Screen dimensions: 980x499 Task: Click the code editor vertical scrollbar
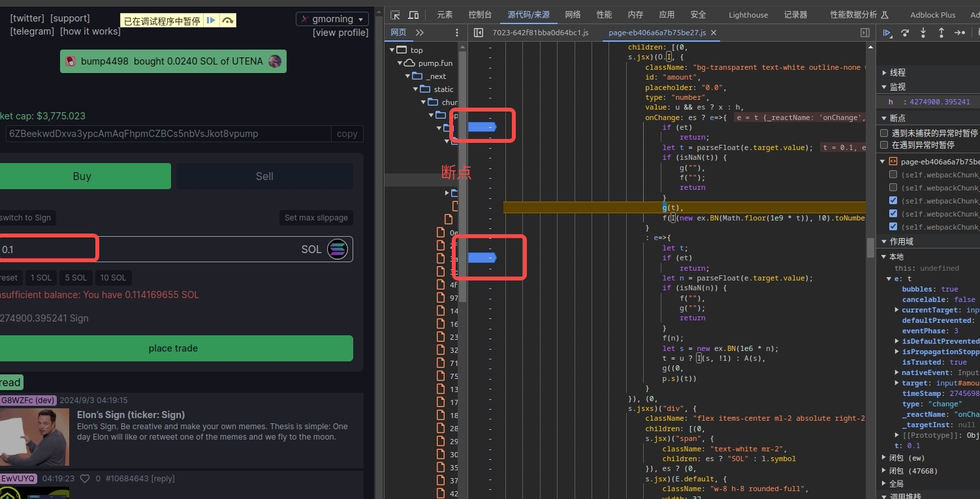(870, 248)
